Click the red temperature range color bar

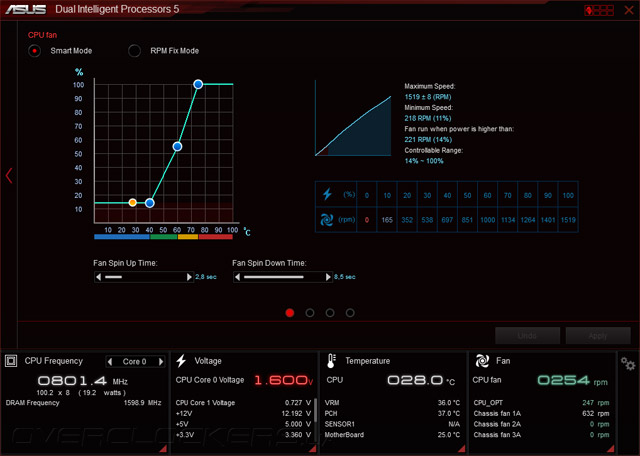pyautogui.click(x=216, y=237)
